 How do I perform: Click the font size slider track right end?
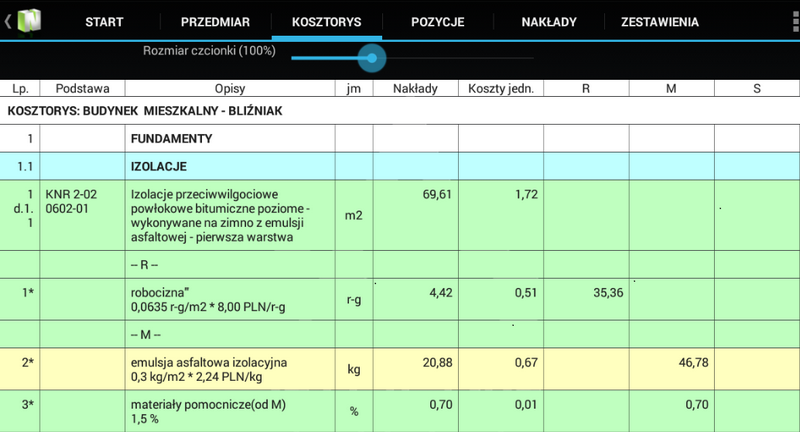(x=531, y=58)
